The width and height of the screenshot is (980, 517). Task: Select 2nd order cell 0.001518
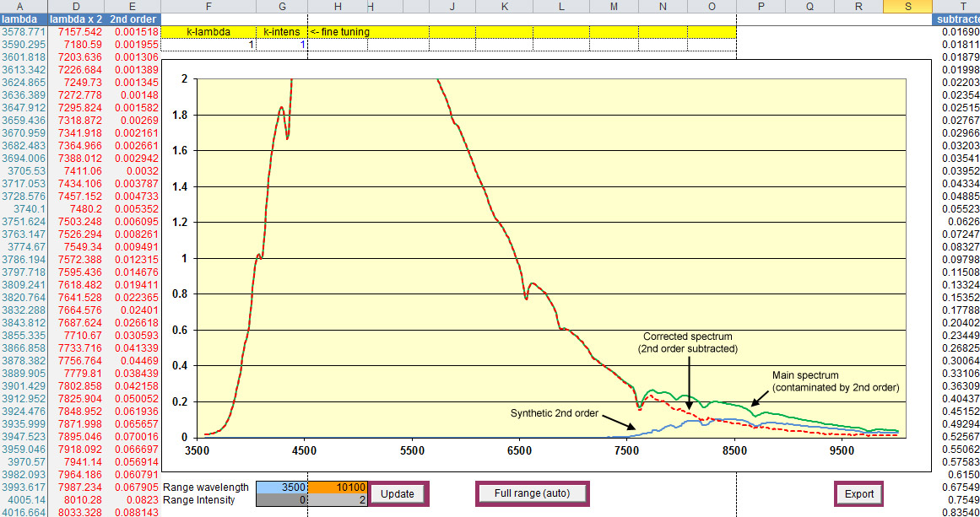[x=133, y=32]
